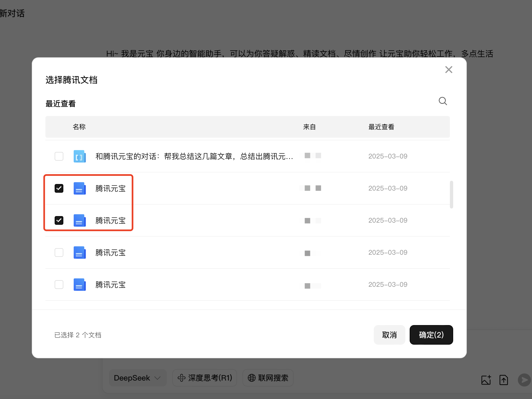Uncheck the first checked 腾讯元宝 document
The width and height of the screenshot is (532, 399).
[x=59, y=188]
